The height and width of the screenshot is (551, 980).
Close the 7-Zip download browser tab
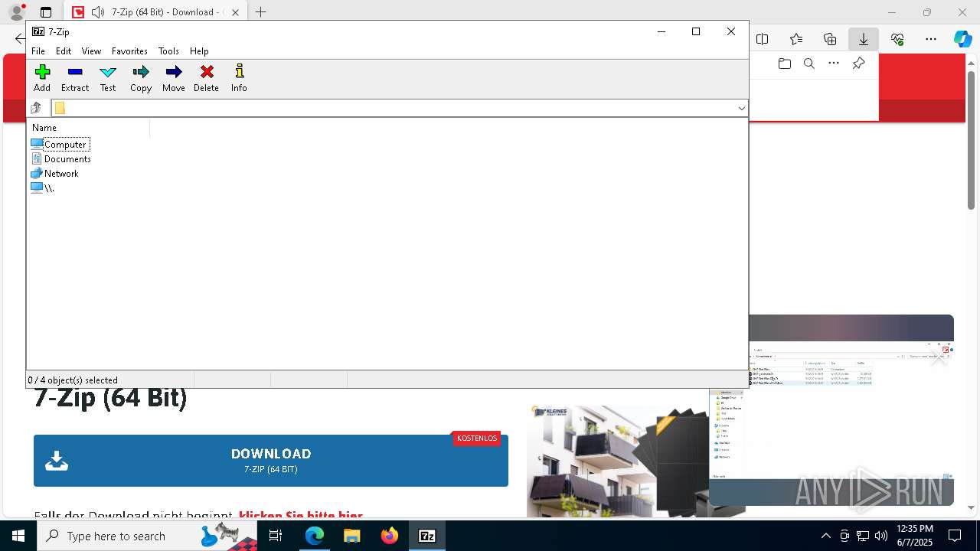coord(235,12)
